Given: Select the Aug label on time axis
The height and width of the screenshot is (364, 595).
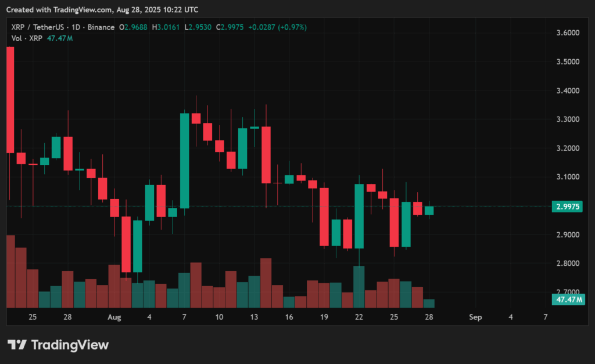Looking at the screenshot, I should point(114,318).
